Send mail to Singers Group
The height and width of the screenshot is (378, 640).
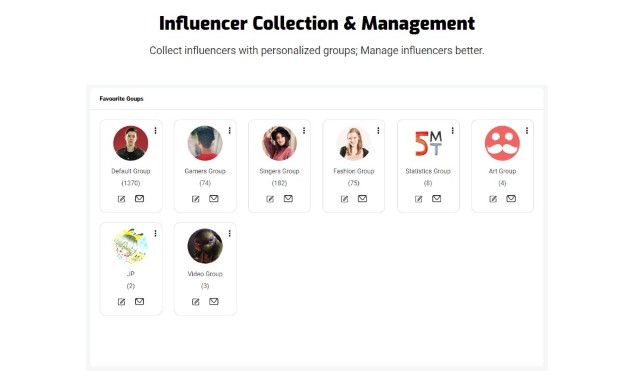click(288, 198)
